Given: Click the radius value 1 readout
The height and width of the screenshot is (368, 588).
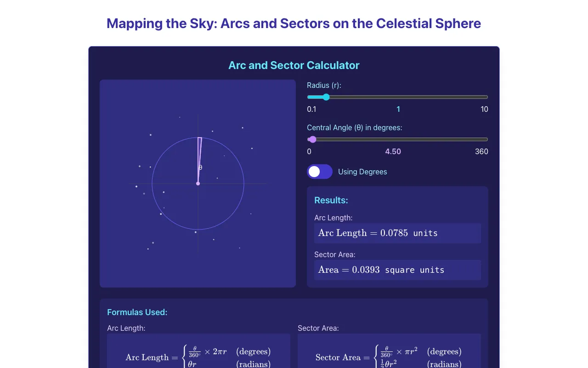Looking at the screenshot, I should pyautogui.click(x=398, y=109).
